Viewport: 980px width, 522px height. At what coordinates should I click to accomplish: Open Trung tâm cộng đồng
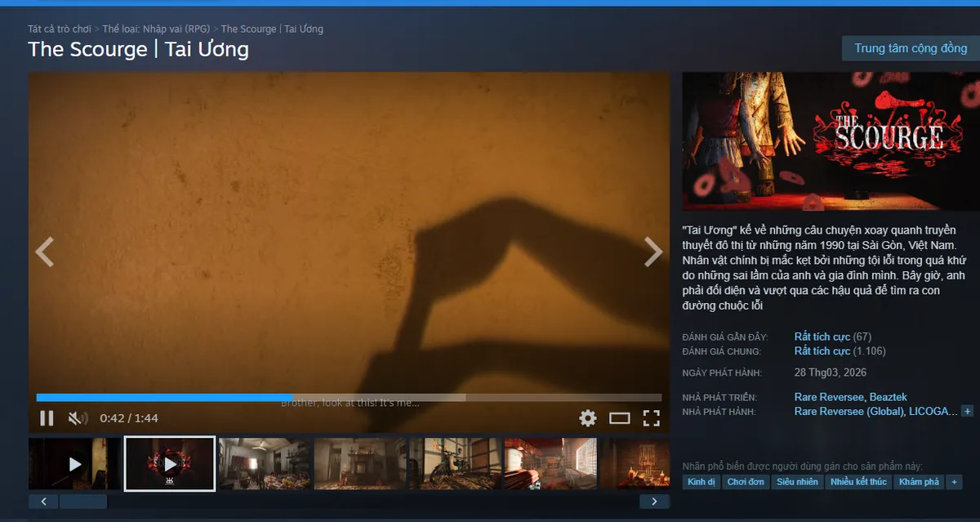(911, 48)
